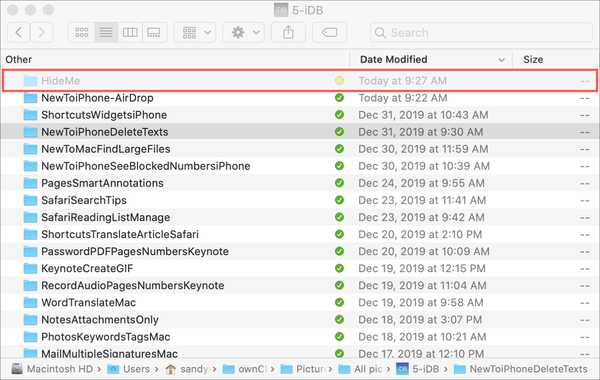Switch to gallery view in the toolbar

point(154,33)
